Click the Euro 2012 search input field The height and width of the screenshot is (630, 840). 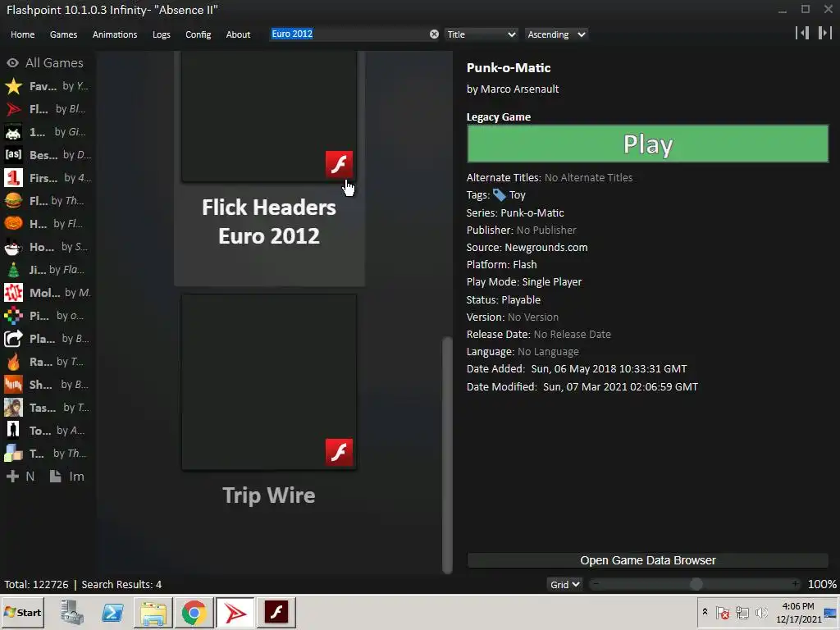click(x=348, y=34)
